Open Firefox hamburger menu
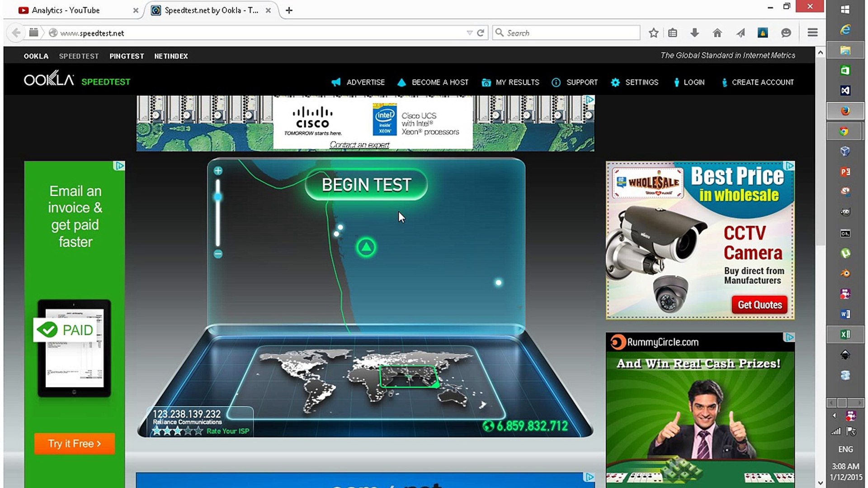 point(812,33)
